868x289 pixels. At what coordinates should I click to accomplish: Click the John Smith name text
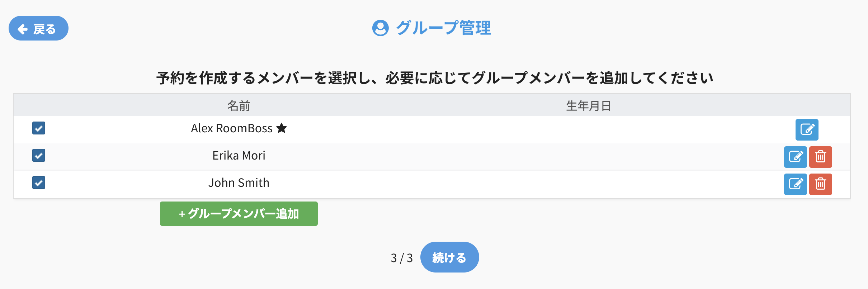coord(239,183)
